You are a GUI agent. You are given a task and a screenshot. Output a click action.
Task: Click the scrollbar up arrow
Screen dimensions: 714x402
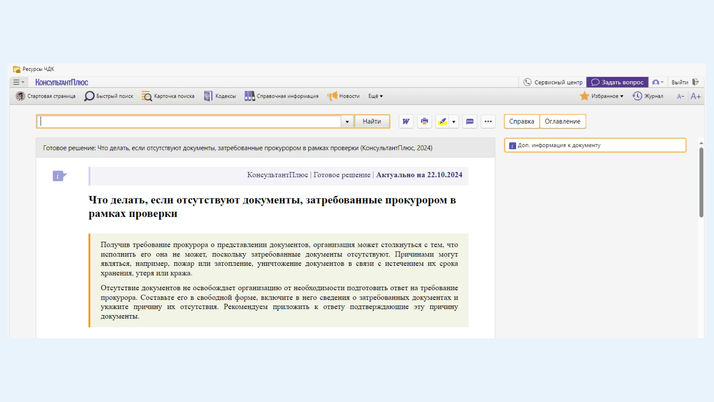click(x=701, y=143)
